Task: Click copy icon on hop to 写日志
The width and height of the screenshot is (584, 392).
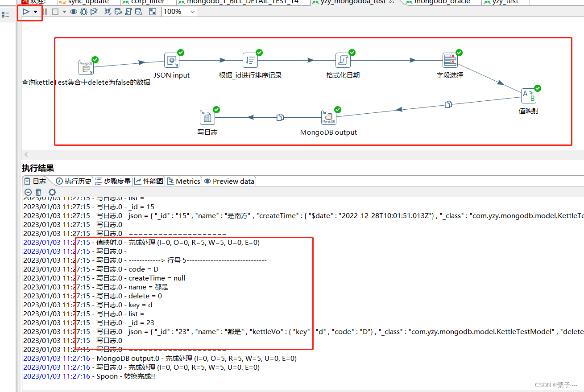Action: [x=280, y=117]
